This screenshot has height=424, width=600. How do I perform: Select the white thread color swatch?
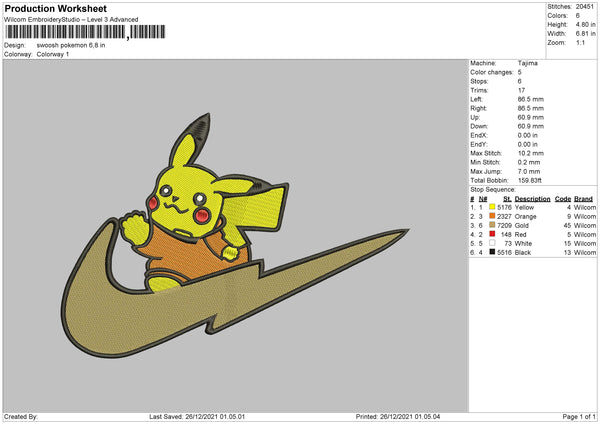point(492,243)
